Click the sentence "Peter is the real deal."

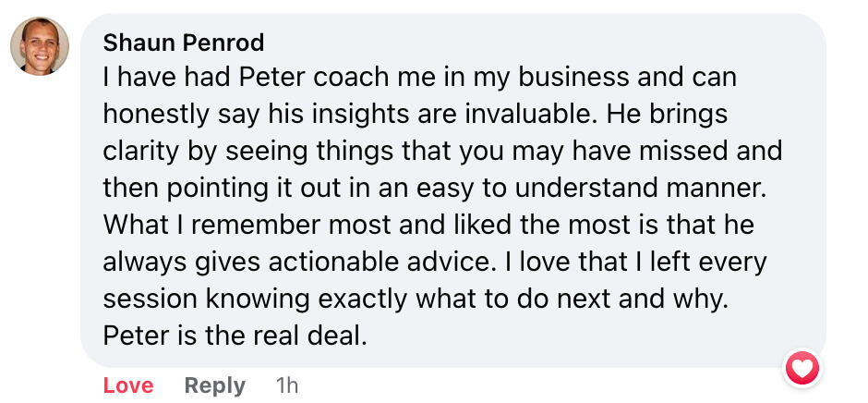(235, 336)
